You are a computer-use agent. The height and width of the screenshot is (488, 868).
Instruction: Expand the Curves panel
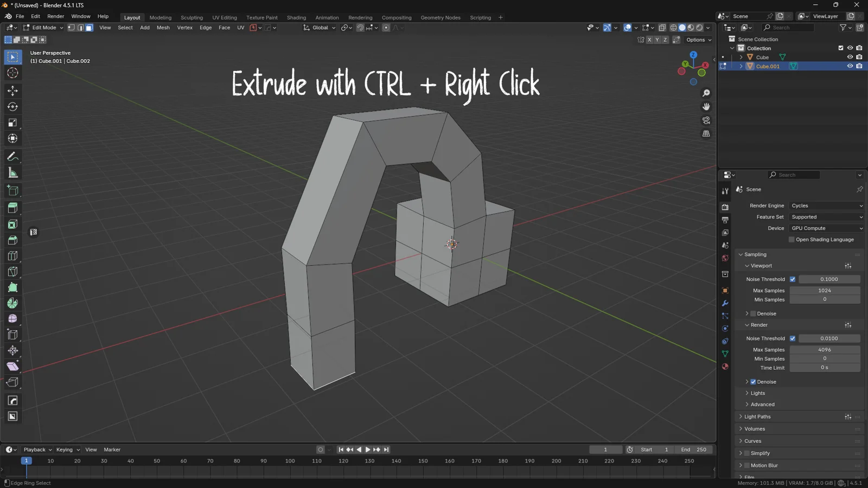pos(752,441)
